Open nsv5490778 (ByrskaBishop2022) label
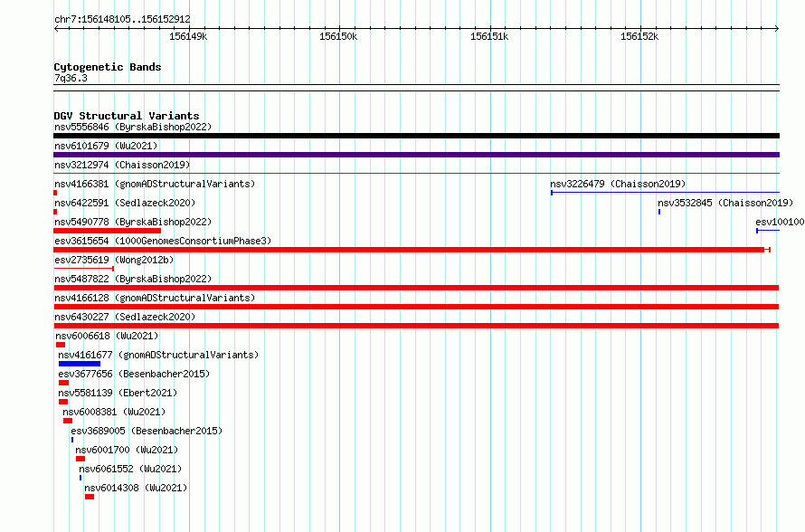The width and height of the screenshot is (805, 532). point(133,222)
